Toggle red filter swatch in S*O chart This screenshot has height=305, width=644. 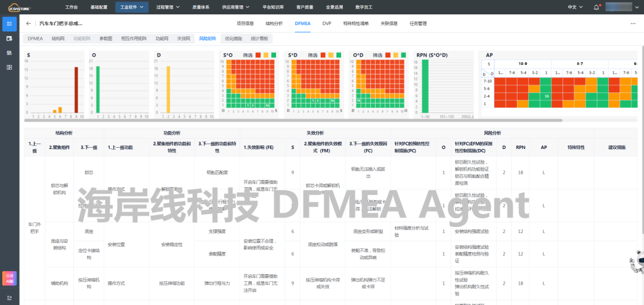pos(258,55)
